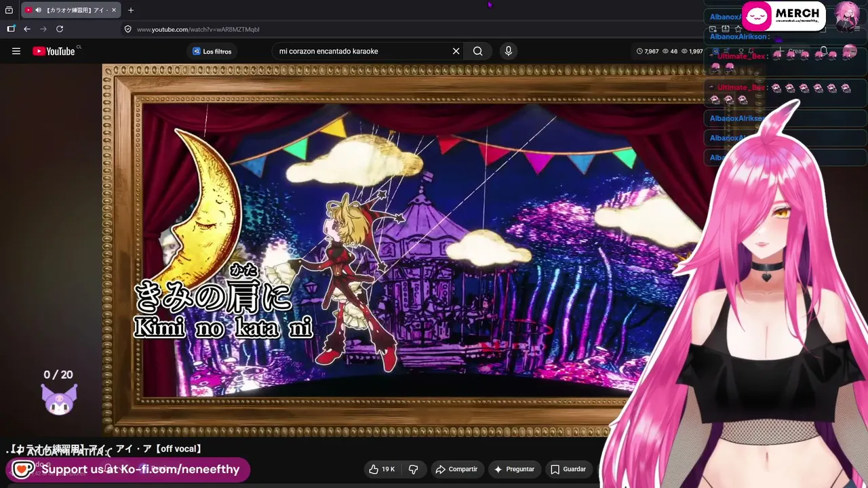Image resolution: width=868 pixels, height=488 pixels.
Task: Click the MERCH banner overlay
Action: click(783, 16)
